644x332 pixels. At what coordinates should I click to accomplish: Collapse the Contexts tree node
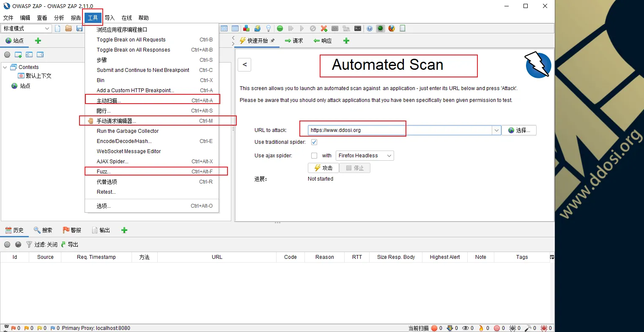pyautogui.click(x=5, y=67)
